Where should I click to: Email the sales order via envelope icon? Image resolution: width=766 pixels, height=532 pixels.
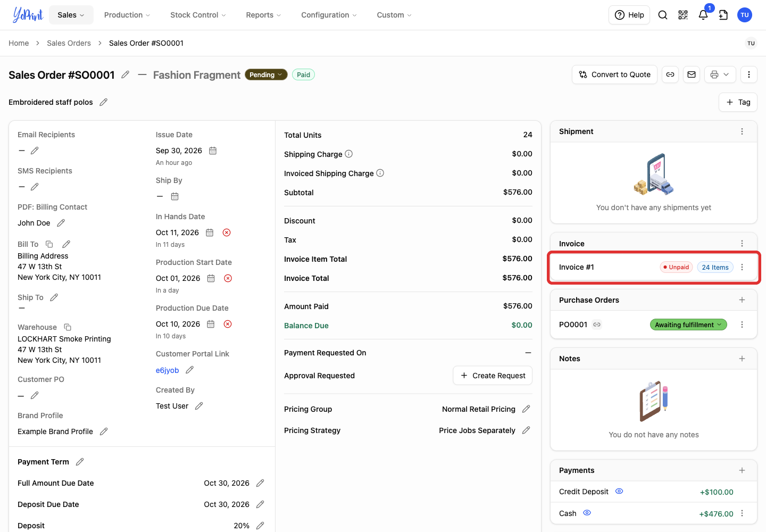point(692,74)
